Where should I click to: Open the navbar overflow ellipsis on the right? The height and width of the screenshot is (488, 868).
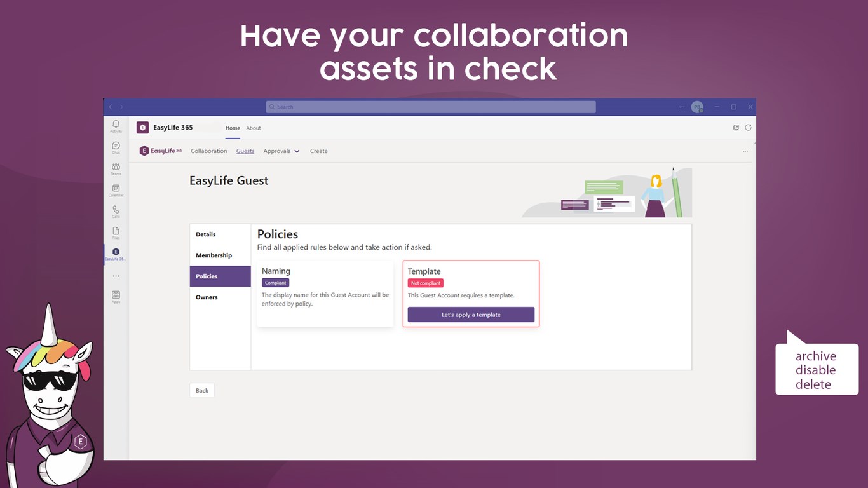745,151
